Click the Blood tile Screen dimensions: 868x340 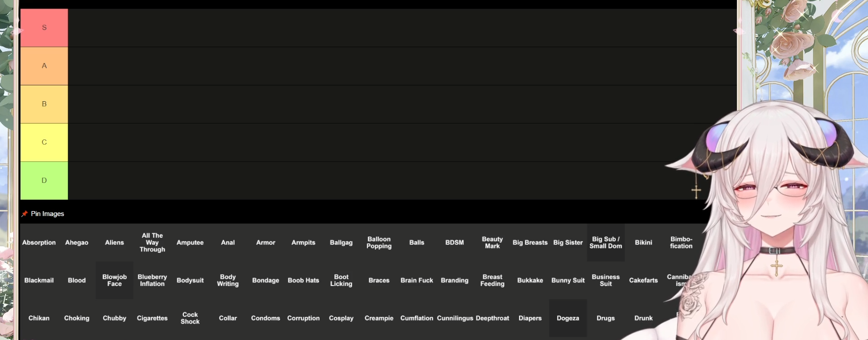[x=77, y=280]
